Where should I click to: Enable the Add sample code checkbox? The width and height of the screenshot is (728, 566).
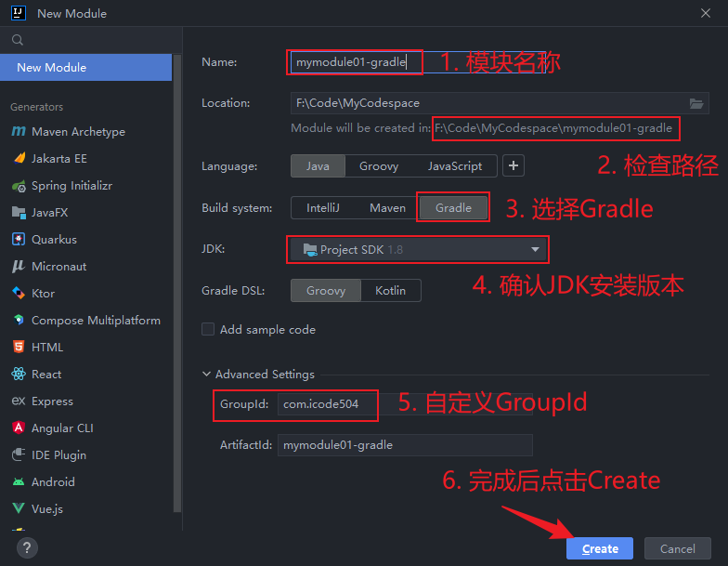pyautogui.click(x=208, y=329)
